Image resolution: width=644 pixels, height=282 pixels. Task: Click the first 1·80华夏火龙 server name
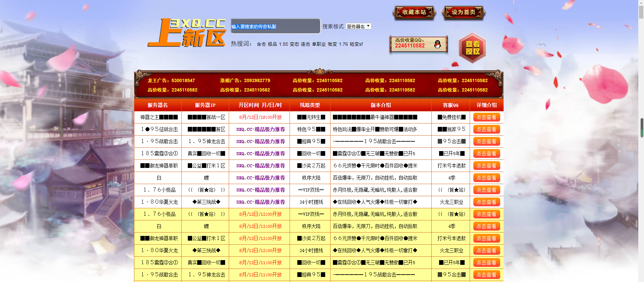click(159, 202)
